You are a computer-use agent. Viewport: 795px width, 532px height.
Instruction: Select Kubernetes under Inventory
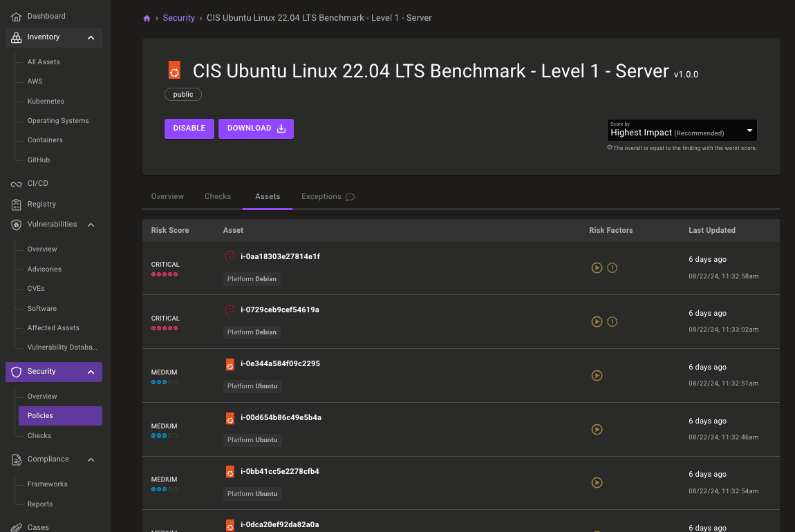tap(46, 101)
